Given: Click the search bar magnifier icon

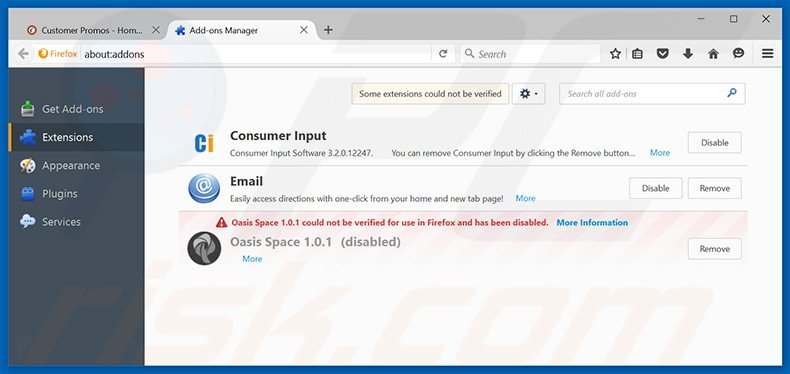Looking at the screenshot, I should tap(470, 53).
